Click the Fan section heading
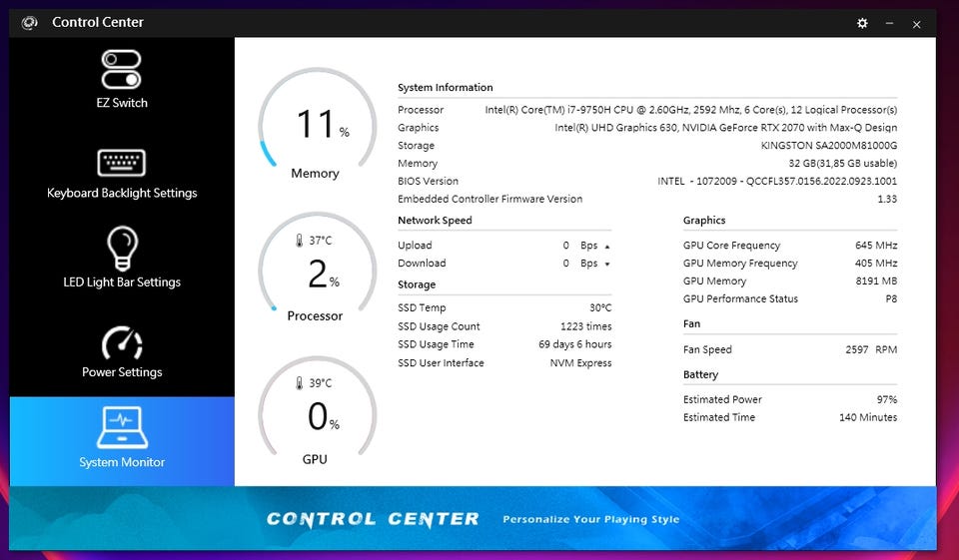Viewport: 959px width, 560px height. click(x=691, y=324)
